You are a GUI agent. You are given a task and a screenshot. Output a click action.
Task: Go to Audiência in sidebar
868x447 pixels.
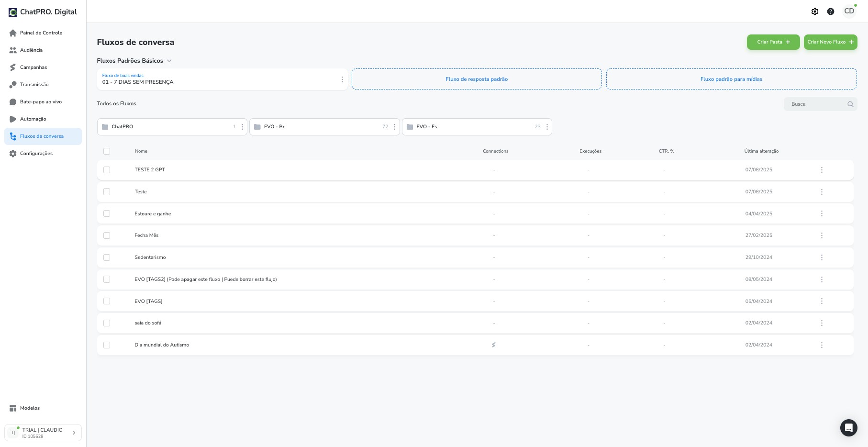[43, 50]
